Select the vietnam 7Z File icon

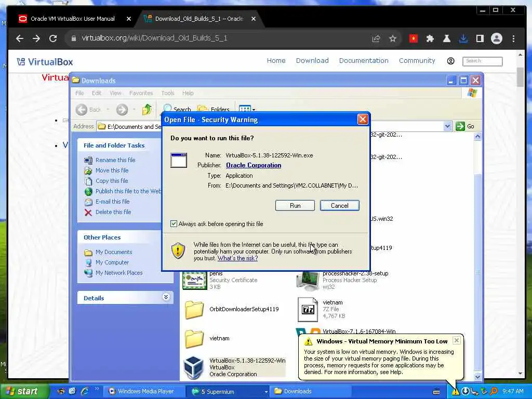point(308,309)
